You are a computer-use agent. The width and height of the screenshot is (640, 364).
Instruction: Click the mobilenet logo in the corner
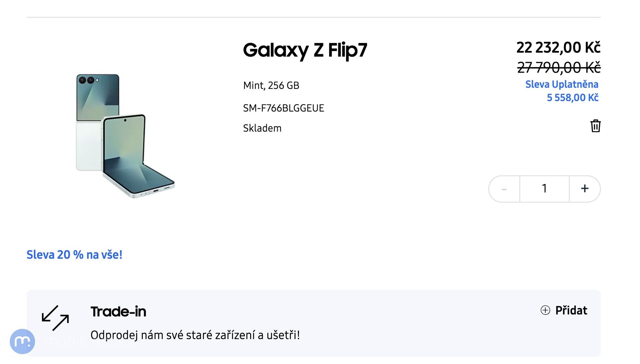coord(23,341)
